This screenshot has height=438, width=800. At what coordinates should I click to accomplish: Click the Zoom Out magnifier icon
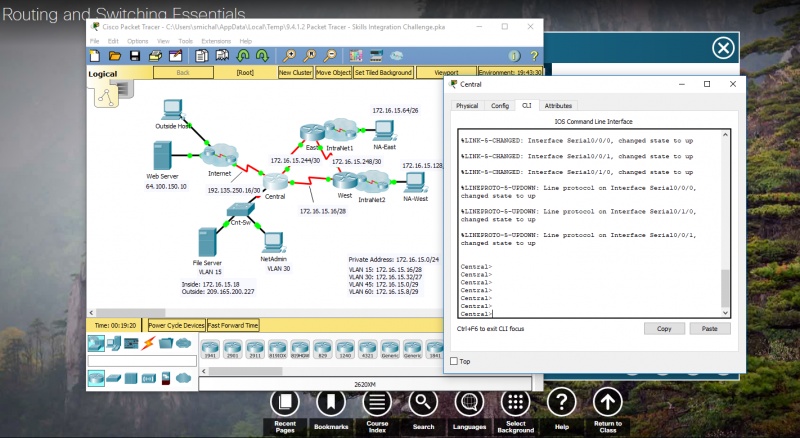point(330,56)
